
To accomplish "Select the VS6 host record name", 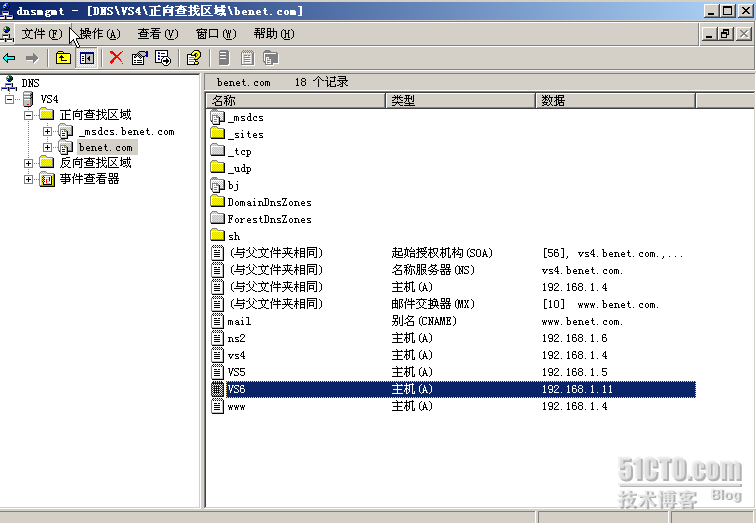I will 236,389.
